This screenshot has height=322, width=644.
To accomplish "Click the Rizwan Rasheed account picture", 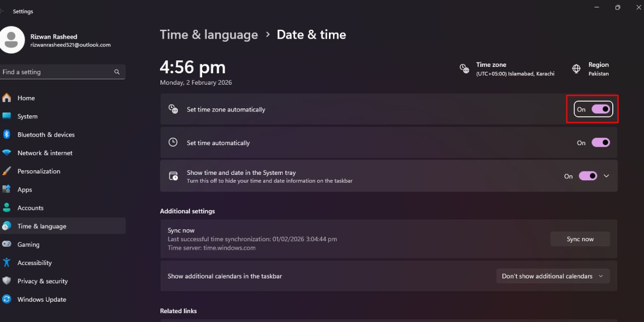I will pos(13,40).
